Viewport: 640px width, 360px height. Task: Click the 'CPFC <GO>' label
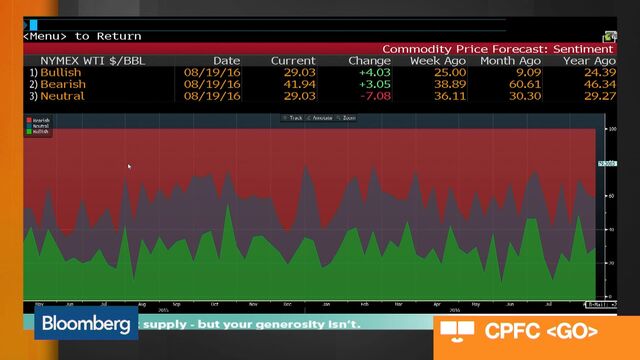tap(541, 331)
